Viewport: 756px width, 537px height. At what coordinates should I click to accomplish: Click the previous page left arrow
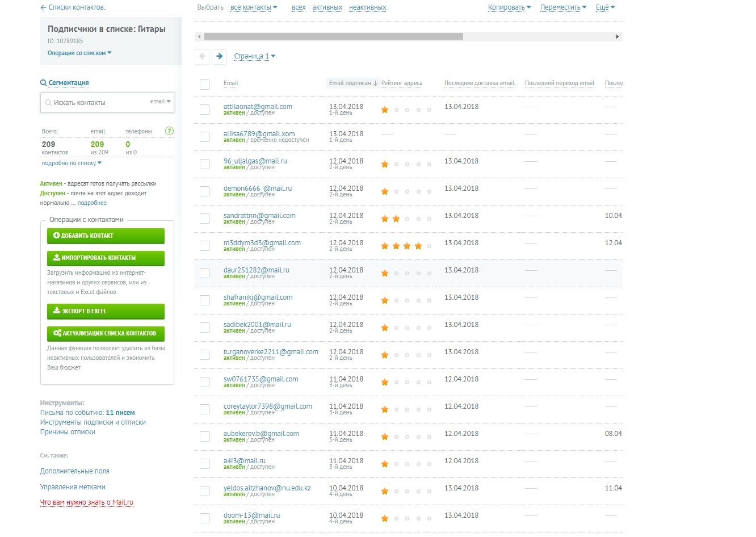[x=202, y=56]
